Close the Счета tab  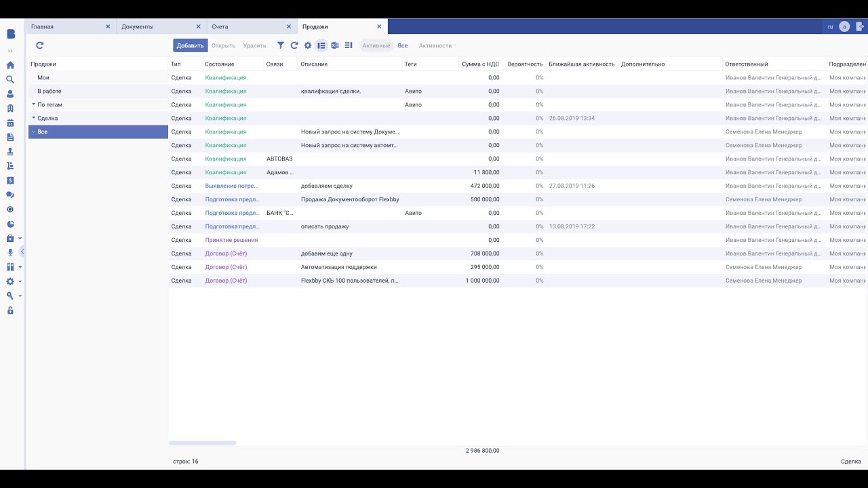tap(289, 26)
